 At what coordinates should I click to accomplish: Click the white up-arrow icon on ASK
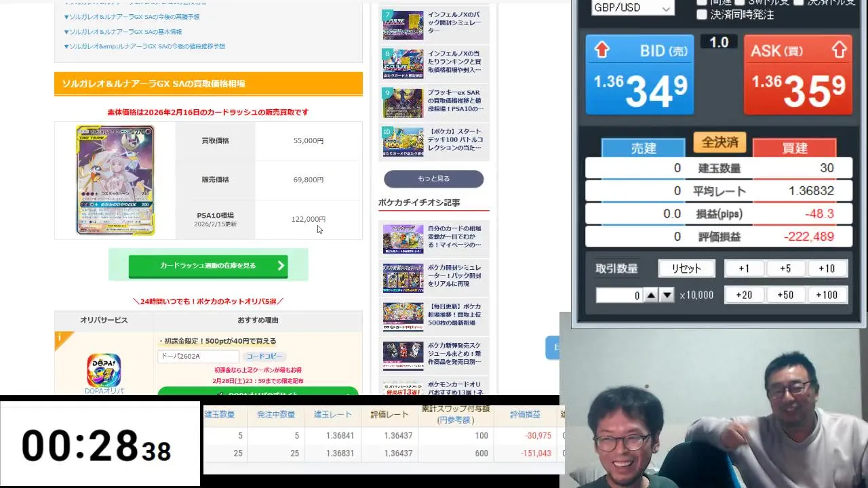tap(839, 50)
